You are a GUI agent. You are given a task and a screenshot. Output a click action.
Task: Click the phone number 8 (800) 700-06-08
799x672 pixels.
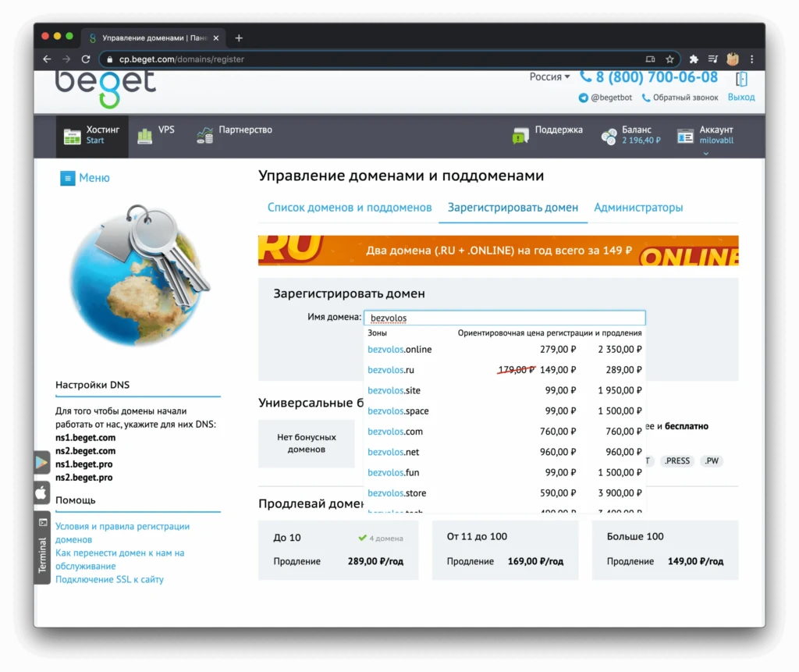[649, 77]
